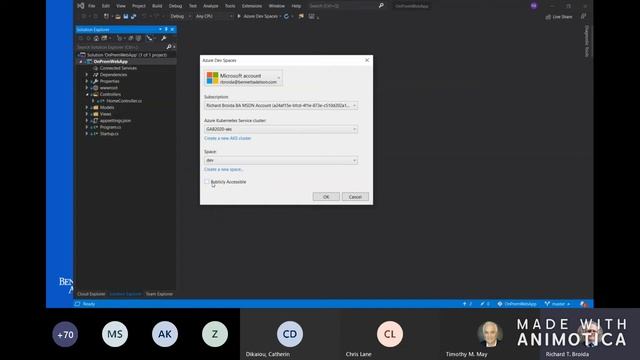Switch to the Team Explorer tab
Screen dimensions: 640x360
coord(159,294)
